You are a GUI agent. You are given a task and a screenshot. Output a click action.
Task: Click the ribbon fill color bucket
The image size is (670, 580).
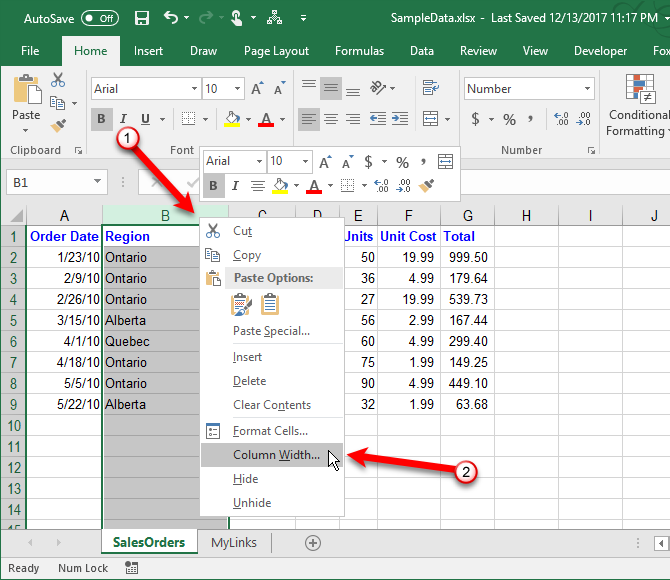click(231, 120)
